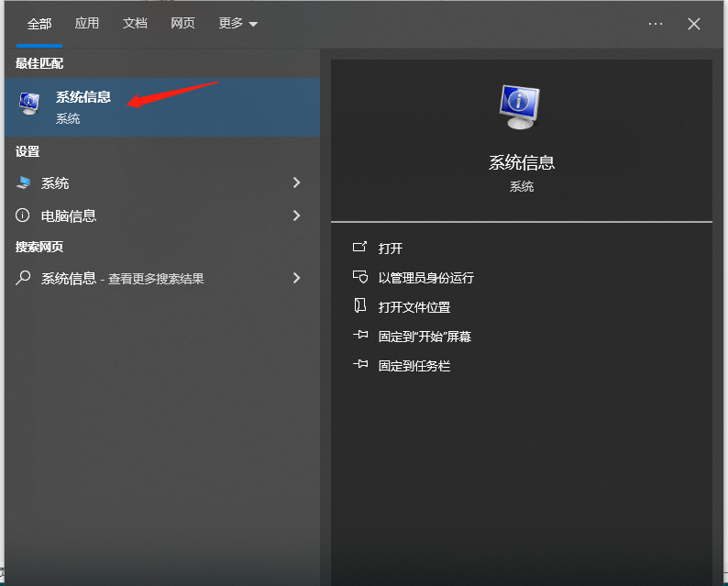Click the 系统 settings computer icon
Image resolution: width=728 pixels, height=586 pixels.
click(23, 182)
